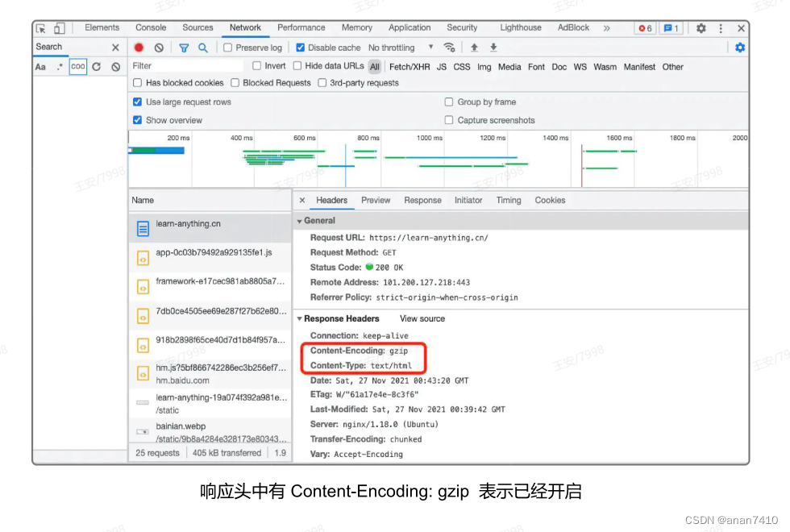Open DevTools three-dot more menu

tap(721, 28)
